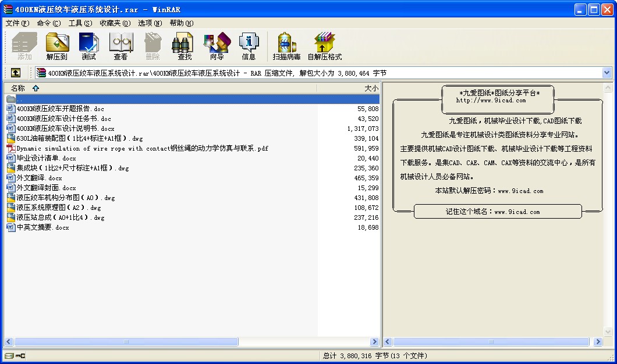Click the Extract To (解压到) toolbar icon

57,47
